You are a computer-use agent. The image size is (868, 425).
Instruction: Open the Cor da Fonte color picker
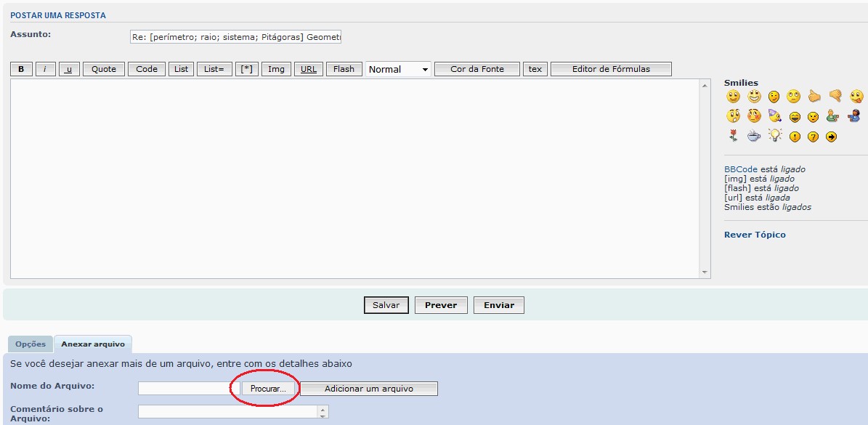point(477,69)
